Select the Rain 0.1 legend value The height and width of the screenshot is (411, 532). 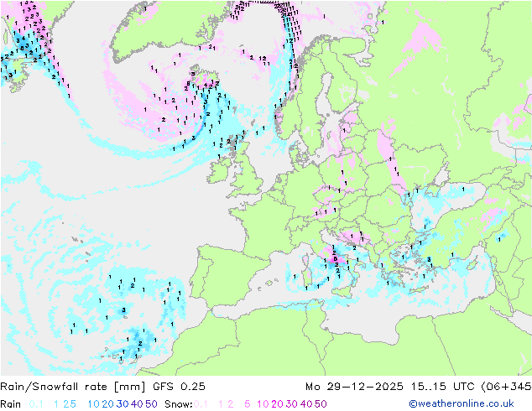coord(36,404)
